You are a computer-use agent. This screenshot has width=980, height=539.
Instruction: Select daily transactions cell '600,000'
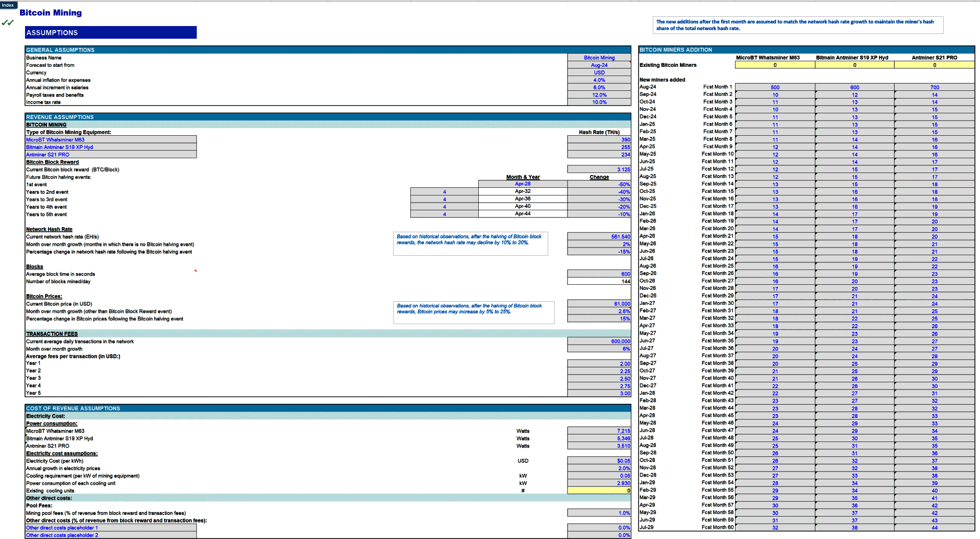pos(599,341)
